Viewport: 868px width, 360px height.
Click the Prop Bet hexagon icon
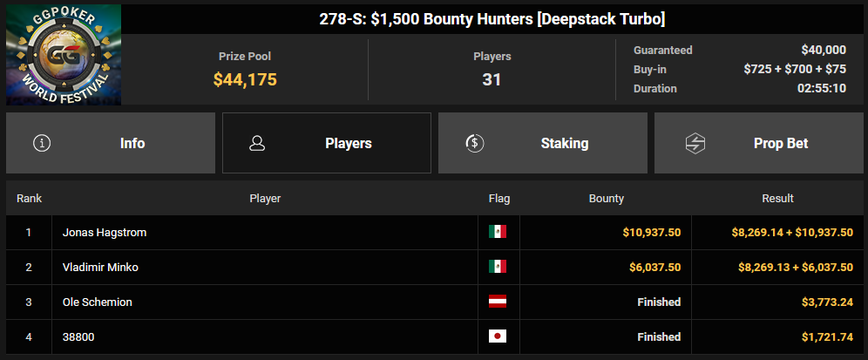pos(695,144)
